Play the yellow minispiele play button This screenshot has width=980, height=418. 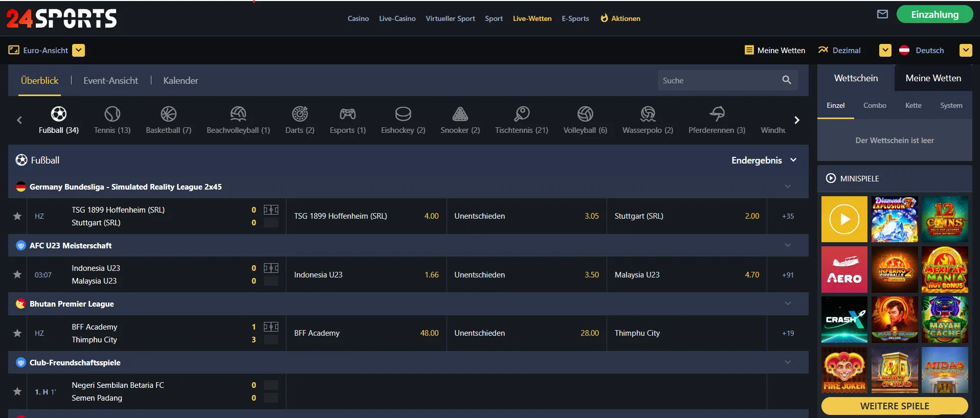point(844,219)
